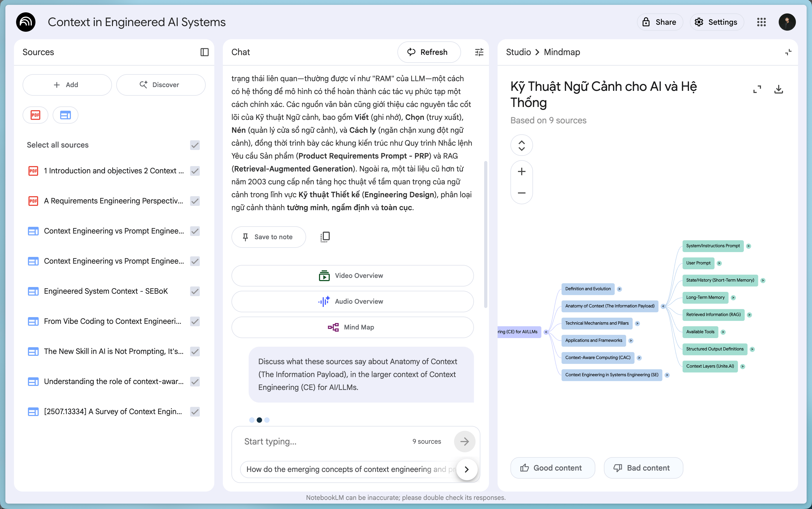812x509 pixels.
Task: Open the Mind Map option
Action: pyautogui.click(x=352, y=327)
